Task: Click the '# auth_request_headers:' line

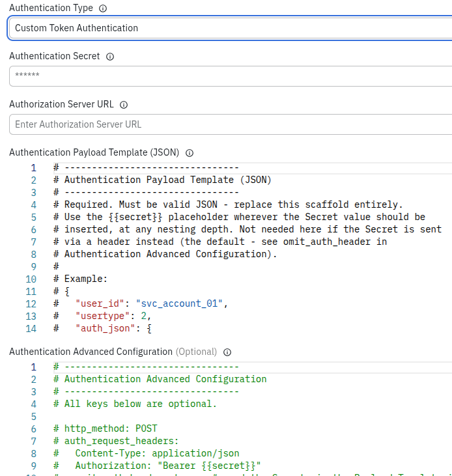Action: point(116,441)
